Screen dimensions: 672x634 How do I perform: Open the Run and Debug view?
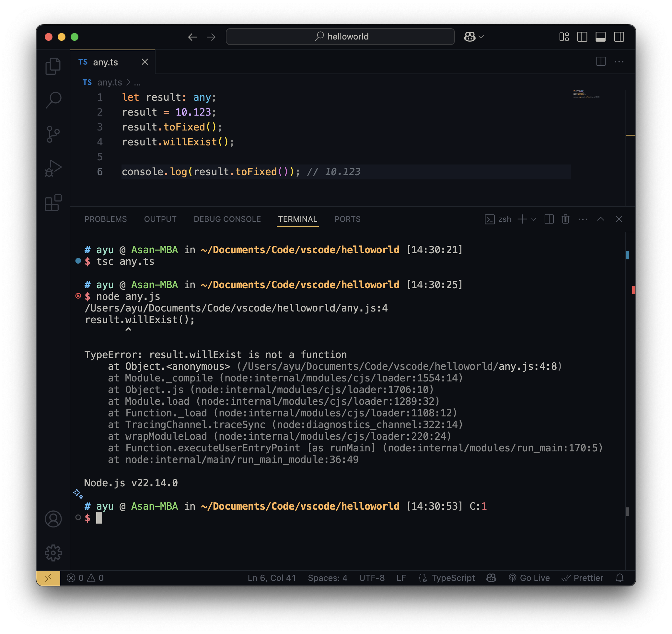[53, 168]
